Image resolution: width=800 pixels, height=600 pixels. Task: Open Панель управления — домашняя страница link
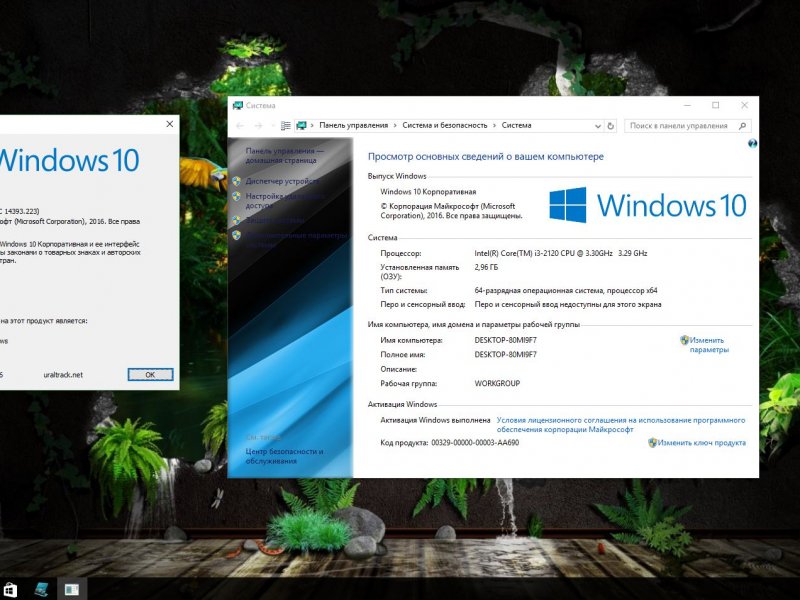pos(285,156)
